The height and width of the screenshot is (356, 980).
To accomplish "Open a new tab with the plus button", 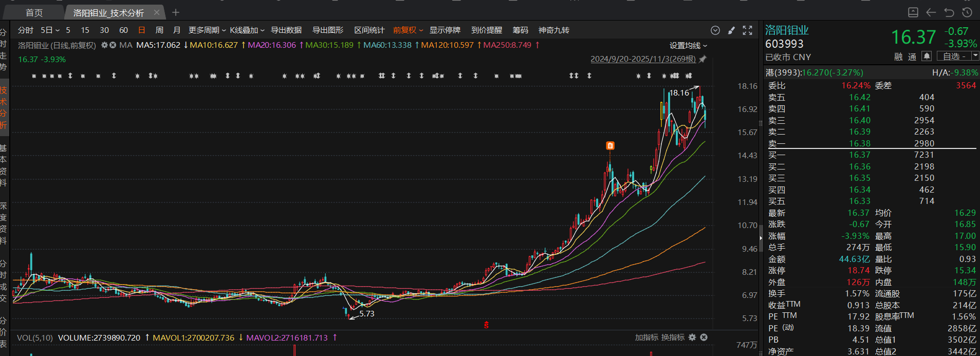I will pos(176,12).
